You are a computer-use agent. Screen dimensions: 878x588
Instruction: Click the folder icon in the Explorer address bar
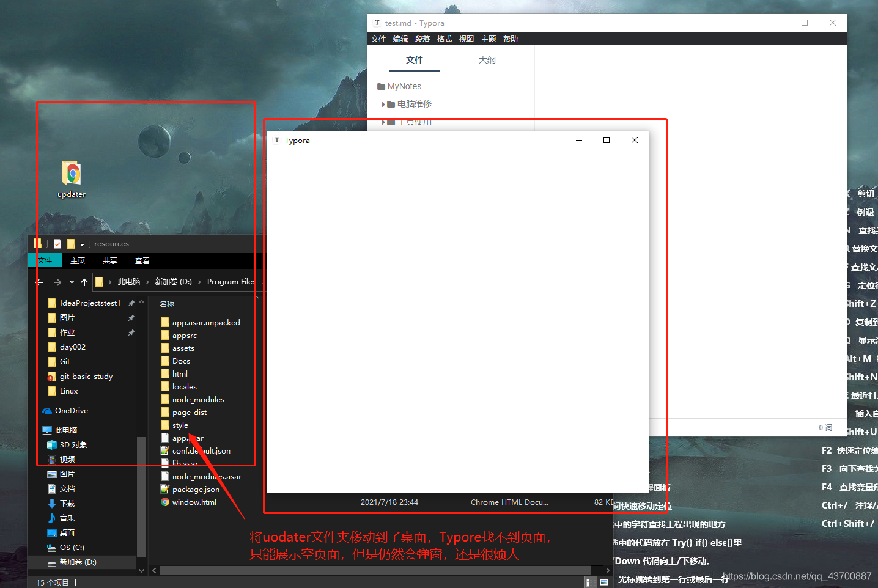[x=99, y=282]
